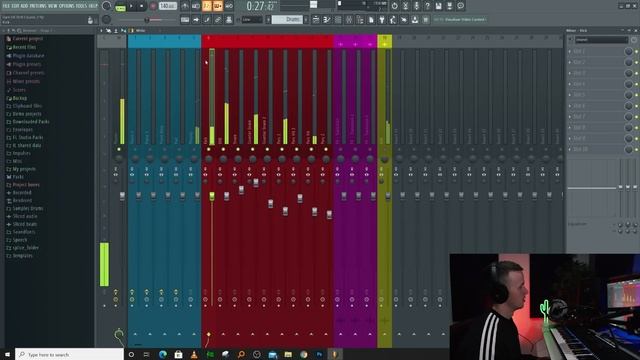Viewport: 640px width, 360px height.
Task: Click the Stop transport button
Action: [142, 6]
